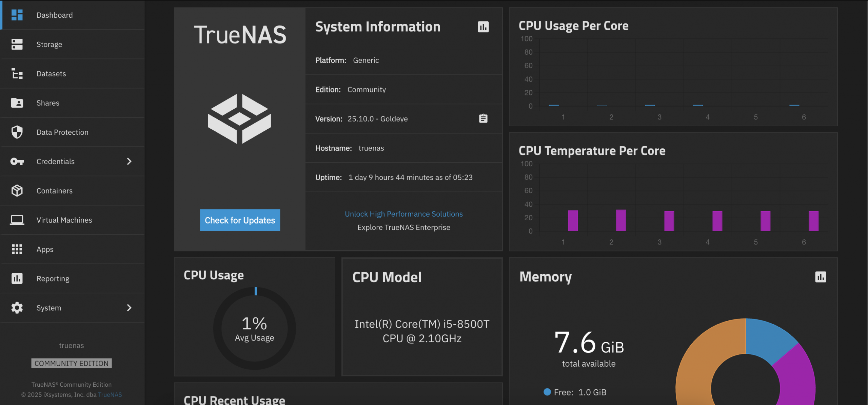
Task: Click the Containers cube icon
Action: (x=17, y=191)
